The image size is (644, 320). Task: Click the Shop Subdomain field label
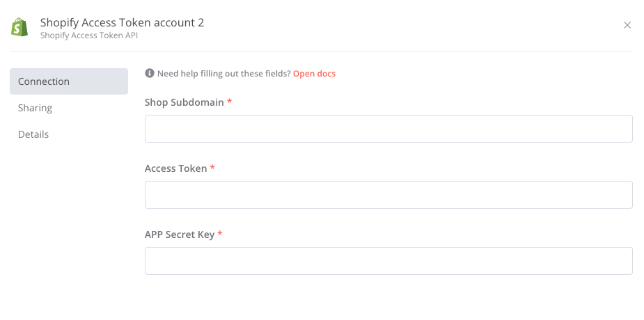pos(184,102)
